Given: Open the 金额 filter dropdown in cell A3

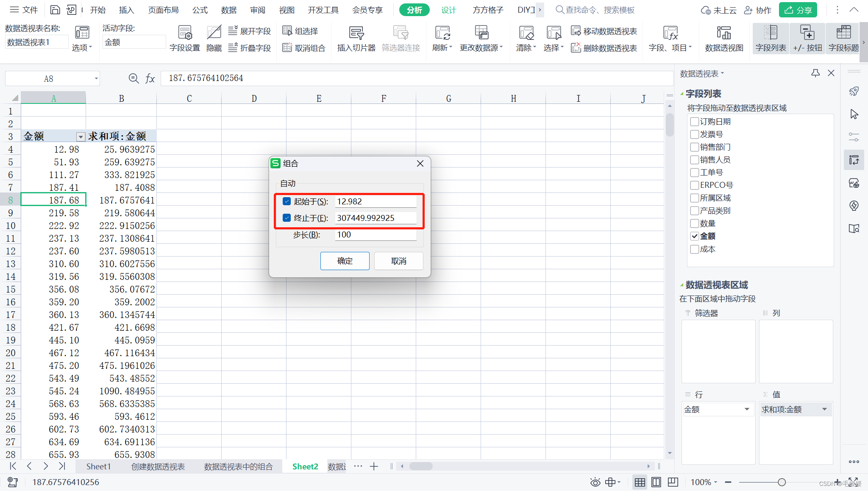Looking at the screenshot, I should (81, 137).
